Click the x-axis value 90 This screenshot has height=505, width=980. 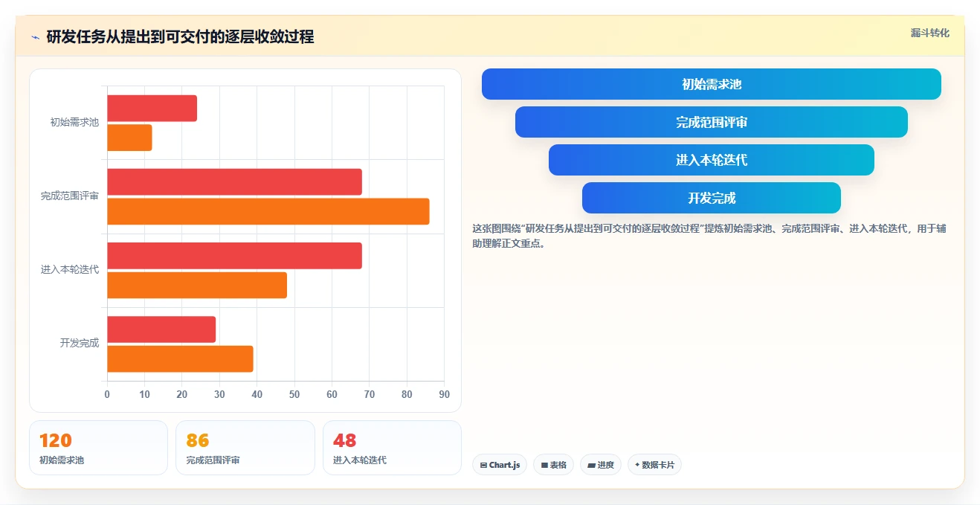click(x=444, y=394)
